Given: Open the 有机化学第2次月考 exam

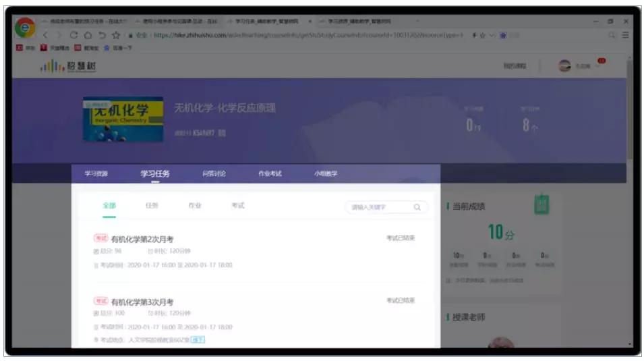Looking at the screenshot, I should pyautogui.click(x=142, y=240).
